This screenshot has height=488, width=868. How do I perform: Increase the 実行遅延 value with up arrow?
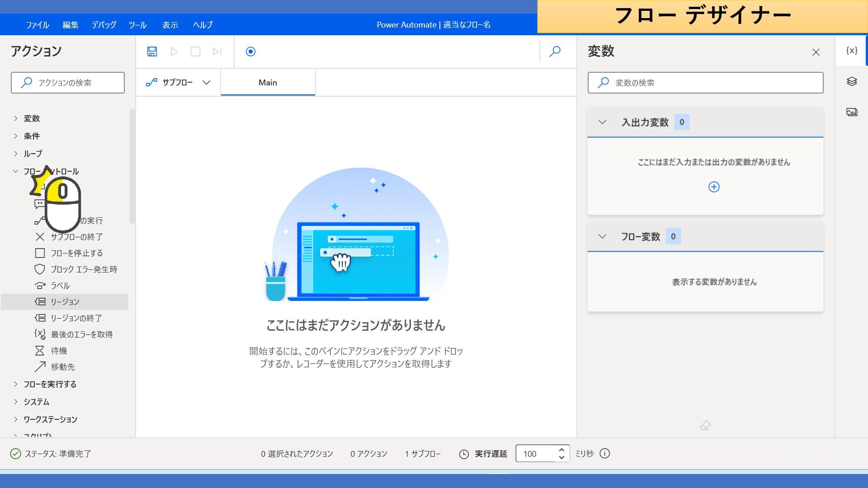561,450
